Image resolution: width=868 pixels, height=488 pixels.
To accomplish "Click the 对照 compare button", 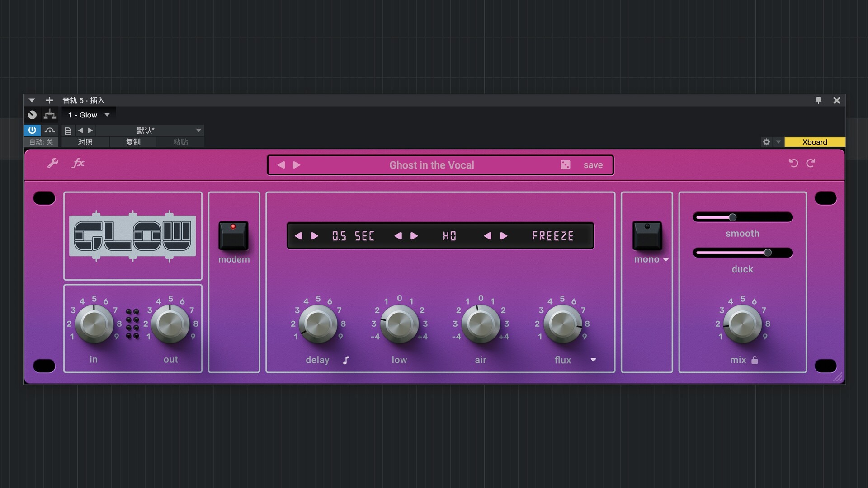I will 85,142.
